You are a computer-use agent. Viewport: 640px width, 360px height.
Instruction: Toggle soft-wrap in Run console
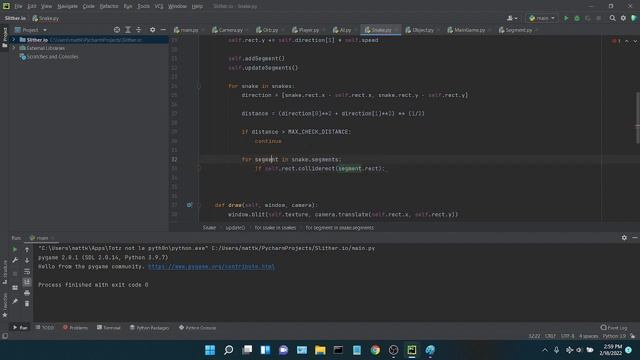point(27,271)
